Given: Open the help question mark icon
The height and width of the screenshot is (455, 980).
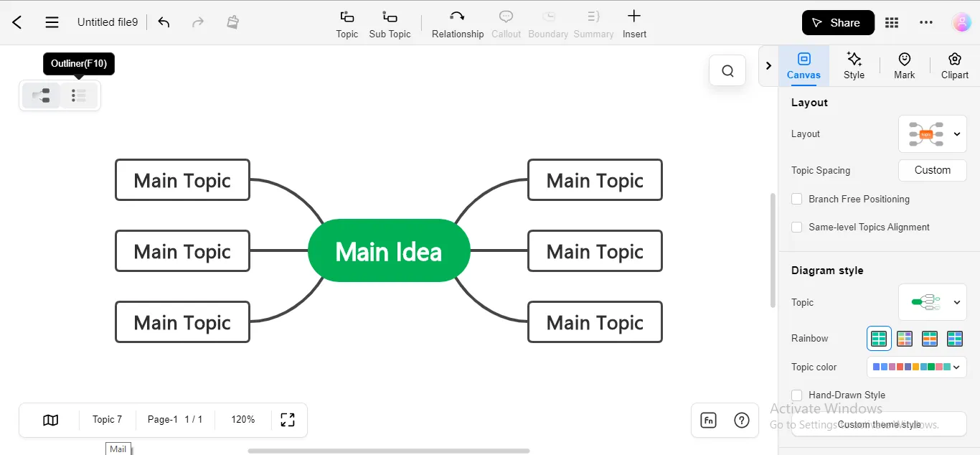Looking at the screenshot, I should (742, 421).
